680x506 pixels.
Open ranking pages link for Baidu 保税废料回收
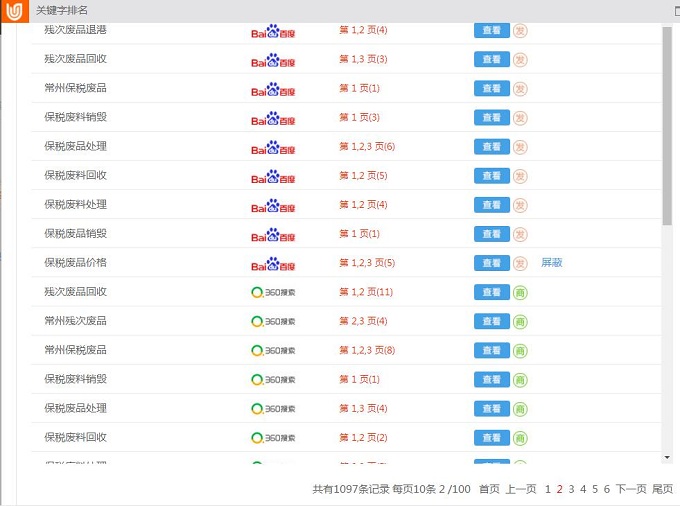click(363, 176)
